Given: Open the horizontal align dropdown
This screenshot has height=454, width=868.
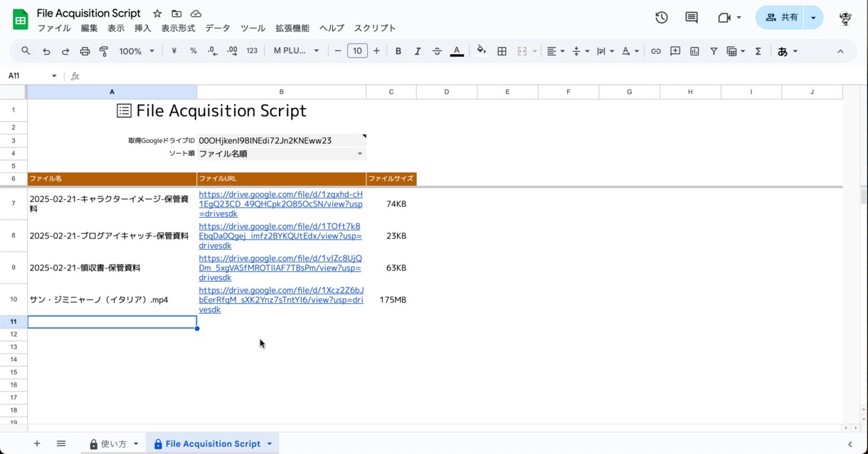Looking at the screenshot, I should coord(556,51).
